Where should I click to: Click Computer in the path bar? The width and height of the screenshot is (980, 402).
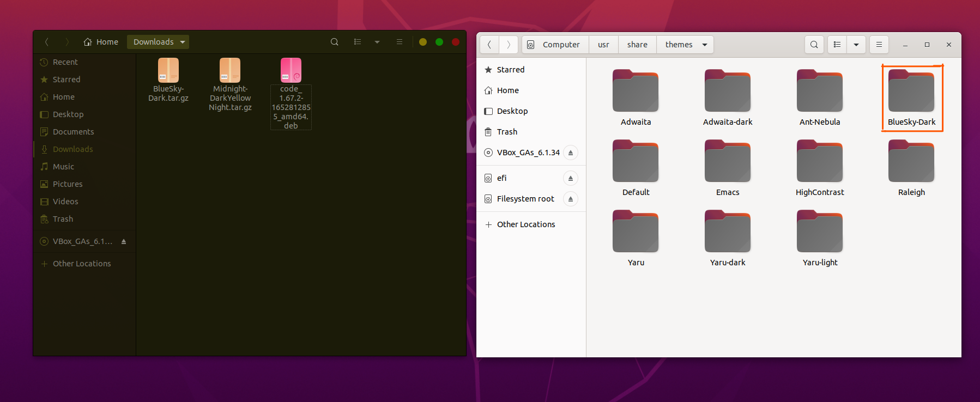555,45
